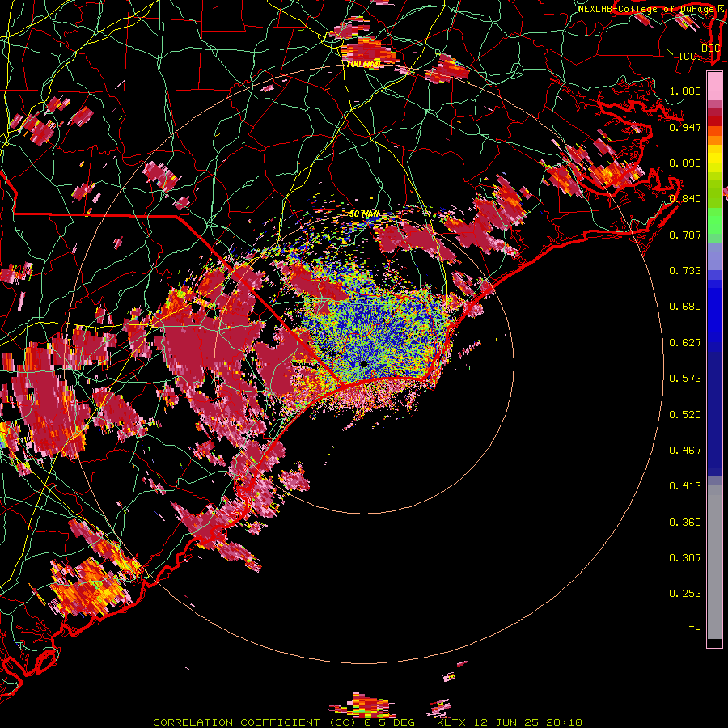Screen dimensions: 728x728
Task: Select the 0.680 scale label
Action: coord(685,307)
